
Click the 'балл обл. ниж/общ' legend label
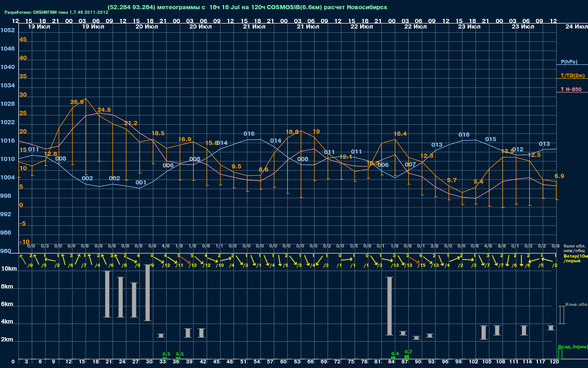[574, 248]
